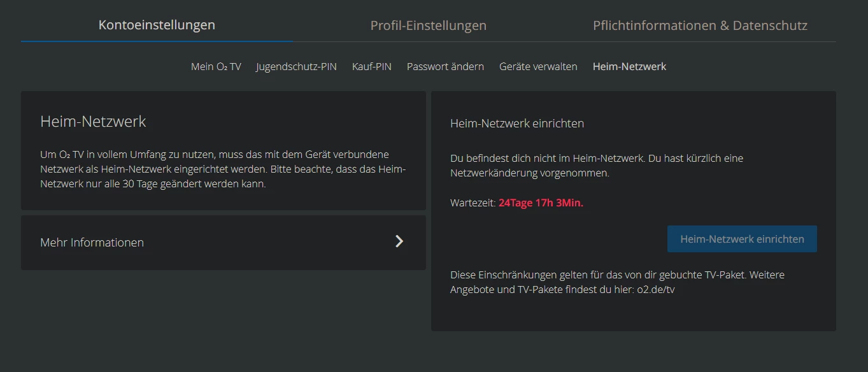Click the 30 Tage description paragraph
Screen dimensions: 868x372
pyautogui.click(x=223, y=169)
